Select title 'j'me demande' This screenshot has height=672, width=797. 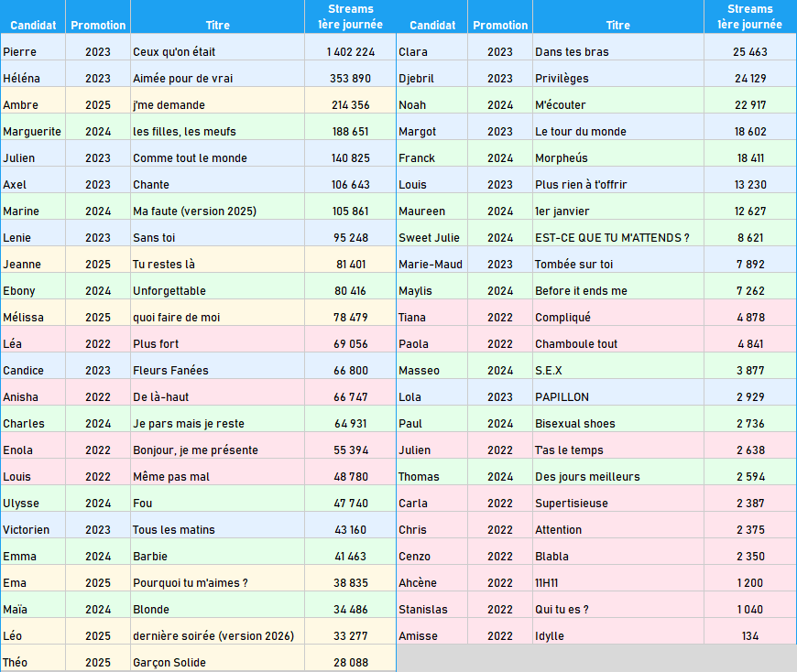pyautogui.click(x=217, y=100)
